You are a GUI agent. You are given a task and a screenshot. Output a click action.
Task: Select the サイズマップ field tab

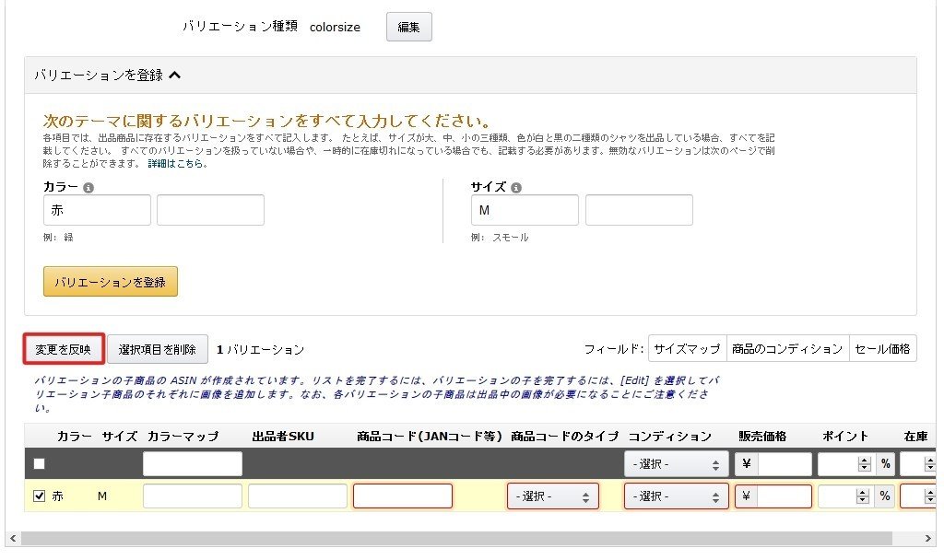point(688,349)
